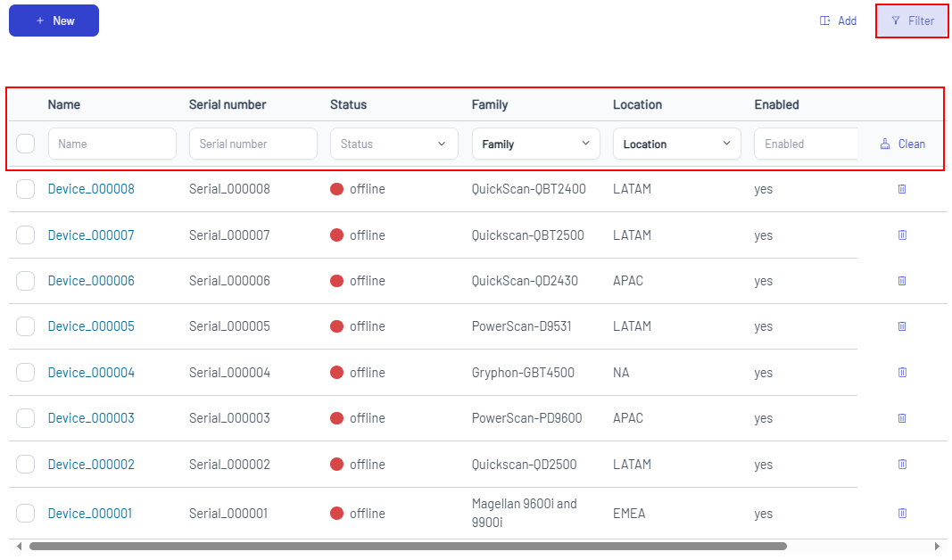Screen dimensions: 952x560
Task: Click the Add columns button
Action: click(x=838, y=21)
